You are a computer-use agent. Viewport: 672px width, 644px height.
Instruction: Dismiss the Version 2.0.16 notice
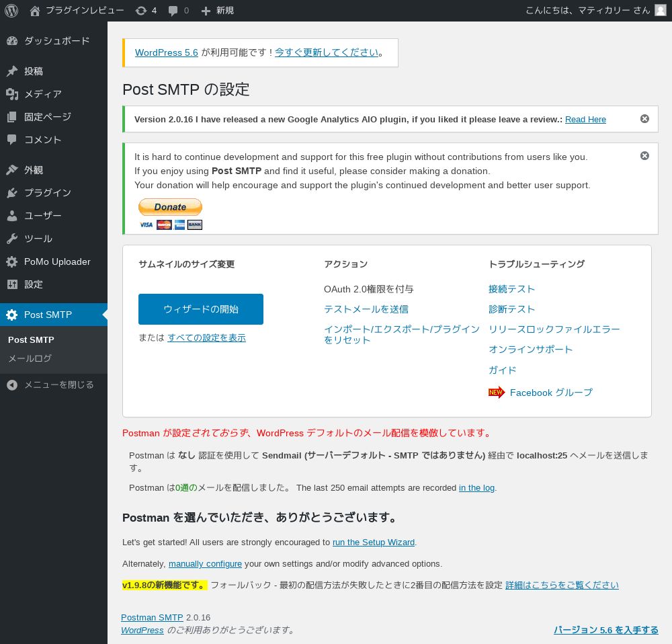coord(644,119)
